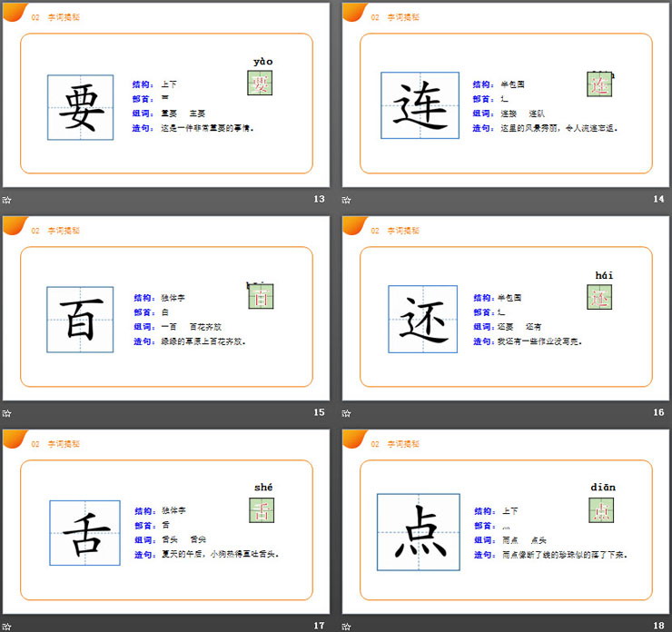
Task: Click the orange section title on slide 14
Action: pyautogui.click(x=403, y=17)
